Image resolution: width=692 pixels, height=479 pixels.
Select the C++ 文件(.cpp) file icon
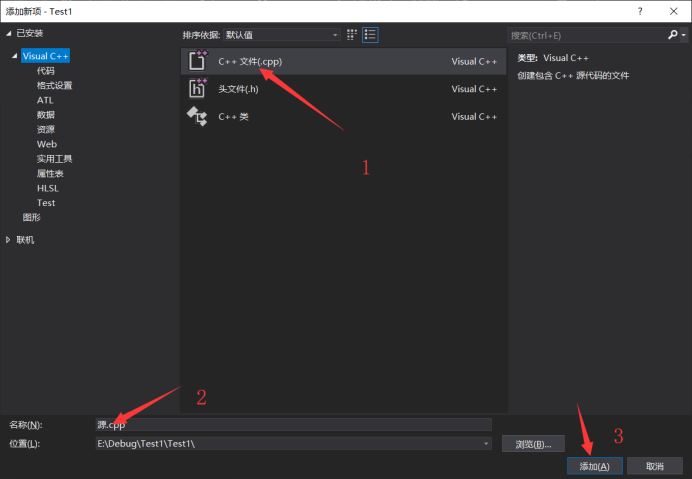tap(197, 61)
